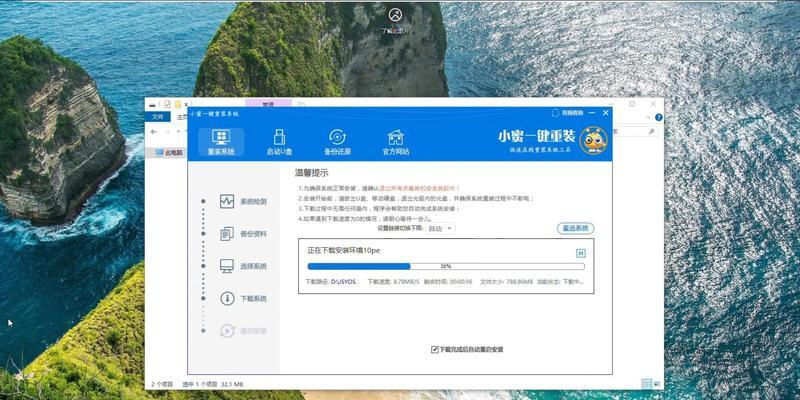Visit the 官方网站 official site tab

click(395, 142)
